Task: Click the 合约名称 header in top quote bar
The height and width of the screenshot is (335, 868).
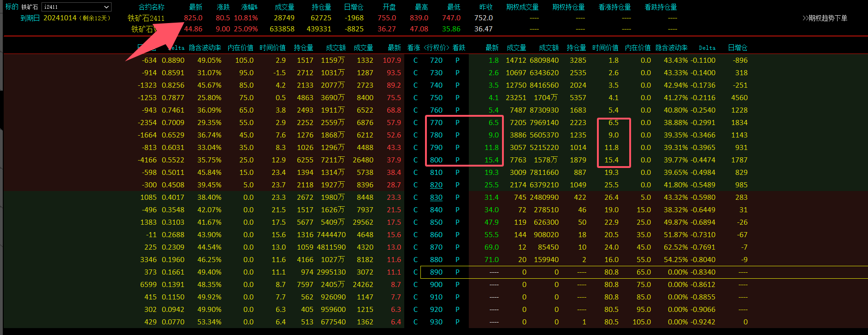Action: point(151,7)
